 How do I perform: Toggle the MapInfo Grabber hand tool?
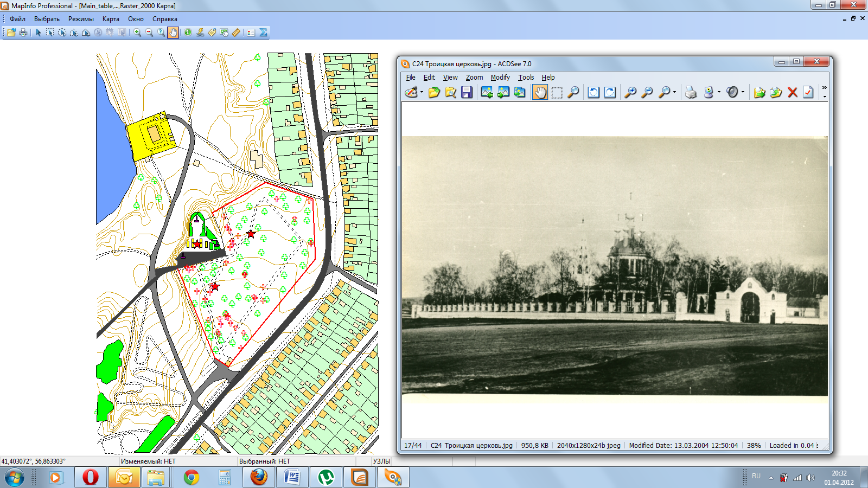click(x=173, y=33)
